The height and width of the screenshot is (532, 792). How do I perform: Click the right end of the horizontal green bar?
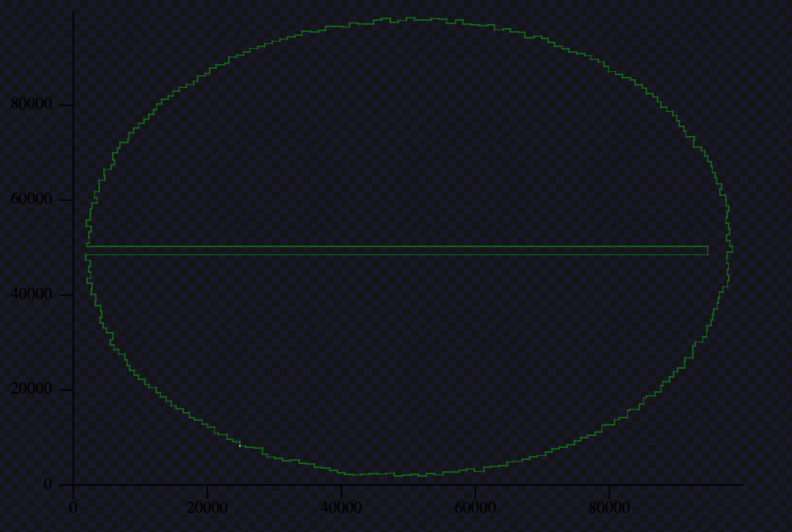pos(706,250)
